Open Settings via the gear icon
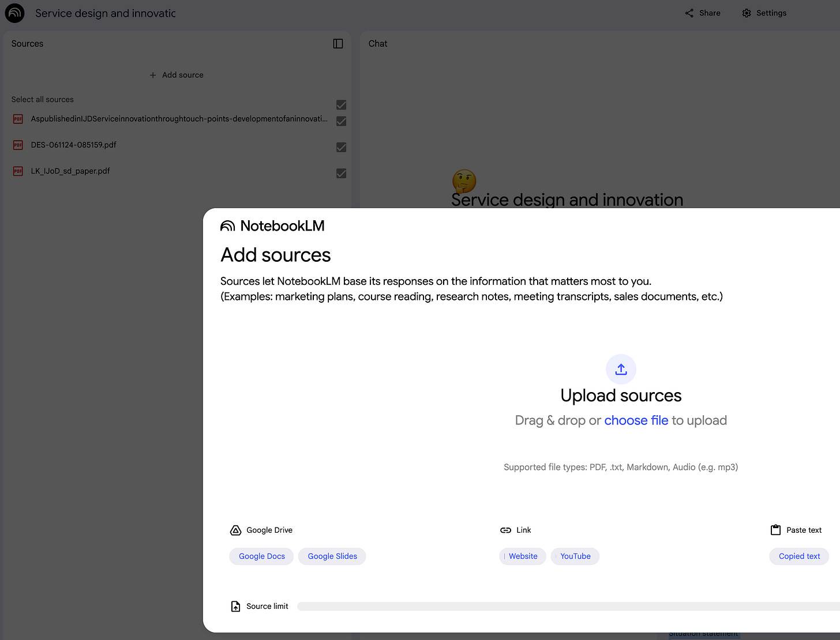This screenshot has height=640, width=840. click(747, 13)
